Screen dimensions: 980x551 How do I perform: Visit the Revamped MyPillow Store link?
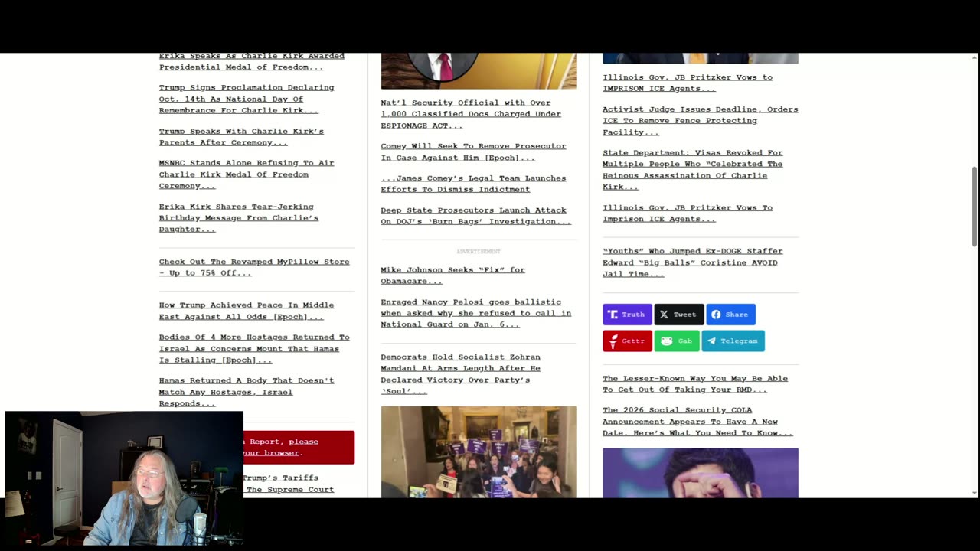(253, 267)
